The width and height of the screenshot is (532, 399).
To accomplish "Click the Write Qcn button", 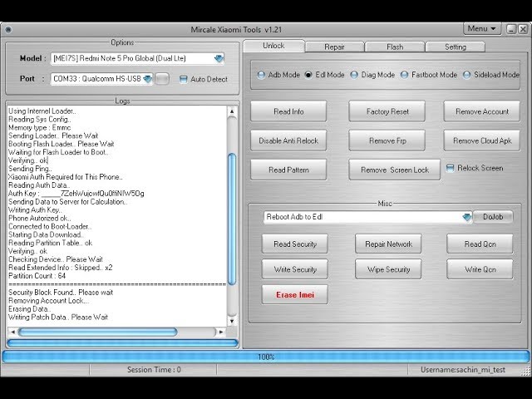I will [480, 269].
